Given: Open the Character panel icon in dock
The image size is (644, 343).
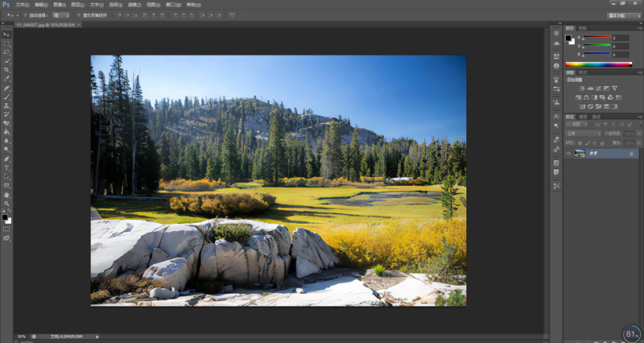Looking at the screenshot, I should (x=556, y=117).
